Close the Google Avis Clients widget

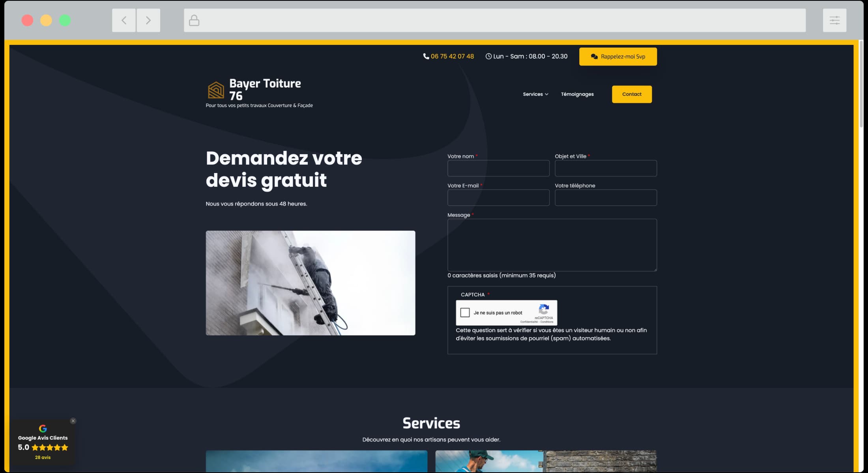click(73, 421)
